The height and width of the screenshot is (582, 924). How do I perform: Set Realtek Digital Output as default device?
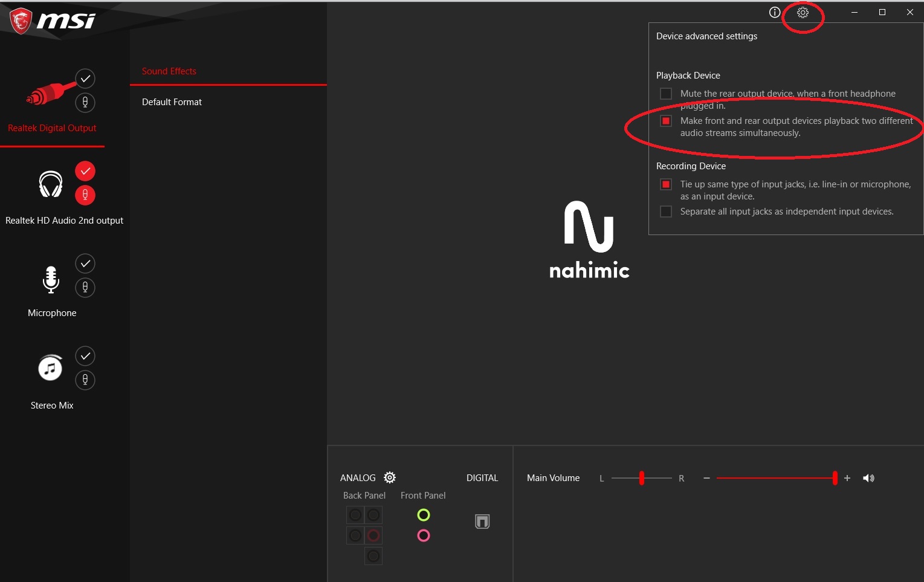pos(85,79)
